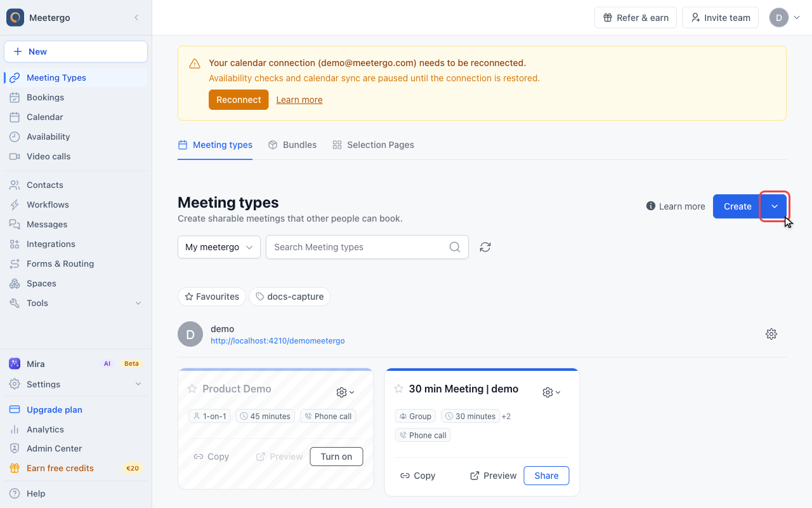Open Help from sidebar

click(76, 493)
